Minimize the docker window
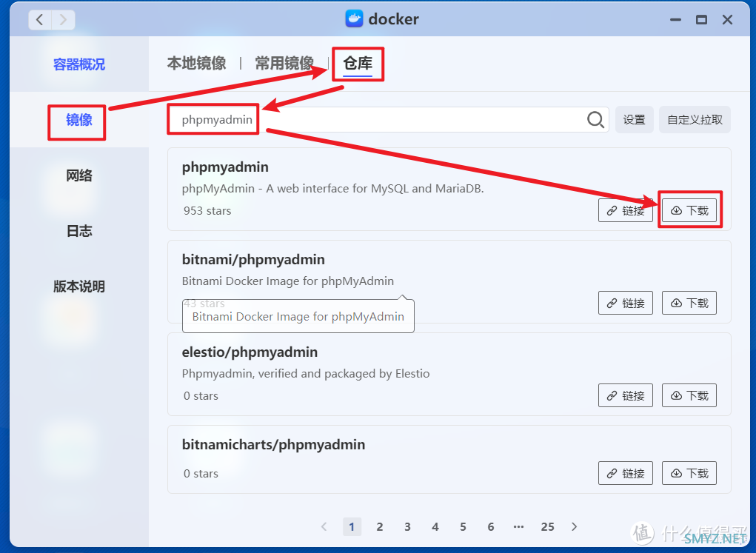Screen dimensions: 756x553 point(675,20)
